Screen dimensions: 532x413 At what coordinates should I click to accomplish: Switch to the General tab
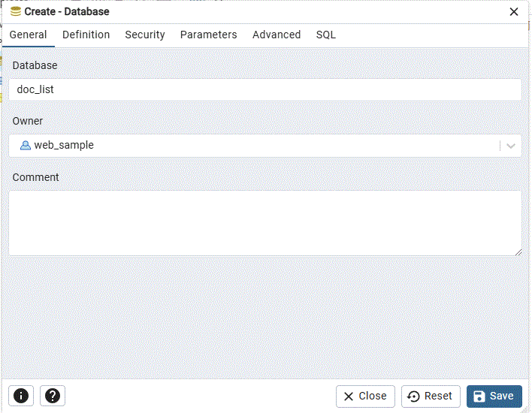[x=28, y=35]
